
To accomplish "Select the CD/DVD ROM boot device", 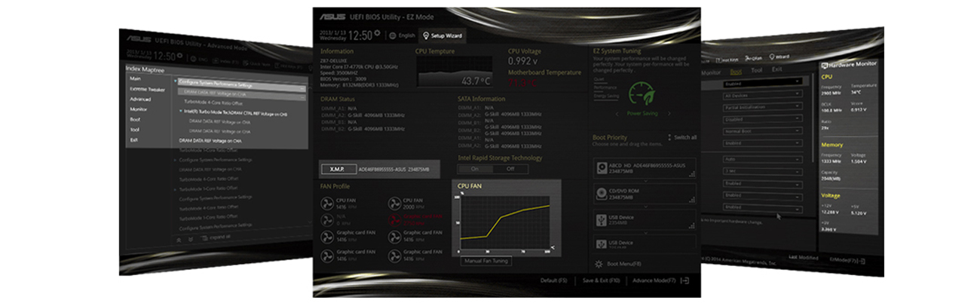I will click(645, 194).
